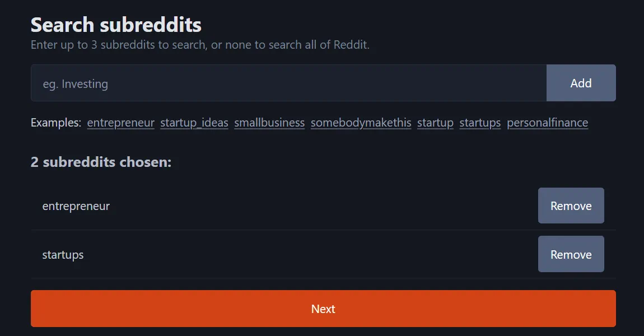The height and width of the screenshot is (336, 644).
Task: Remove the entrepreneur subreddit from chosen list
Action: pos(571,206)
